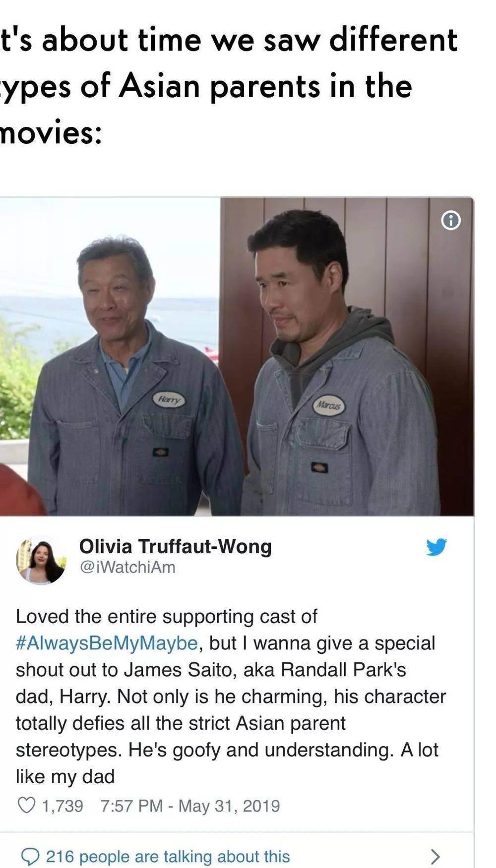Open the Olivia Truffaut-Wong name link

tap(176, 546)
